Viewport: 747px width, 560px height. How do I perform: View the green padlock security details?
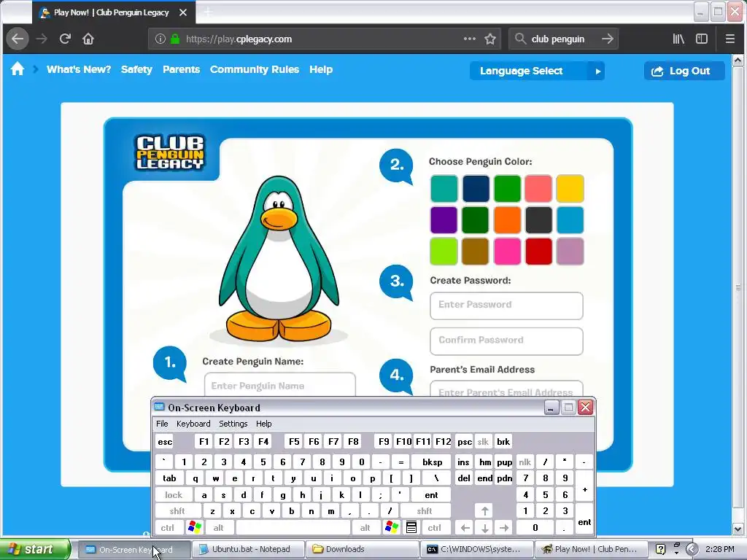tap(175, 39)
